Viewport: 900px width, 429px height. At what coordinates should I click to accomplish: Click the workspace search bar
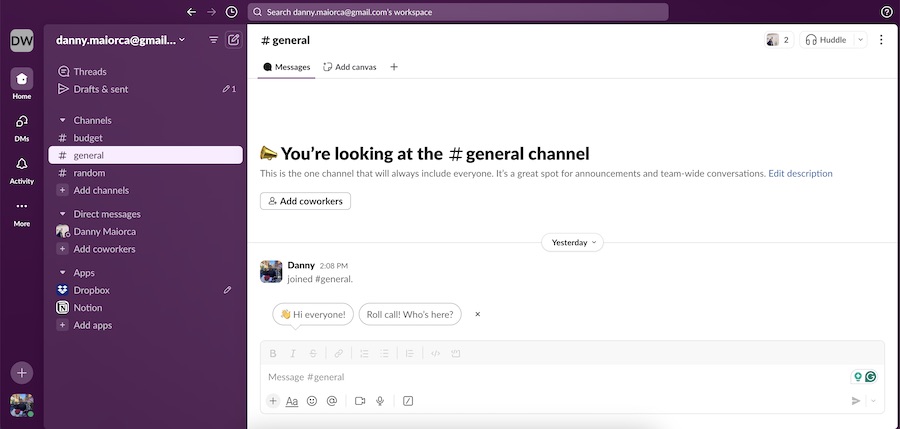pyautogui.click(x=458, y=11)
